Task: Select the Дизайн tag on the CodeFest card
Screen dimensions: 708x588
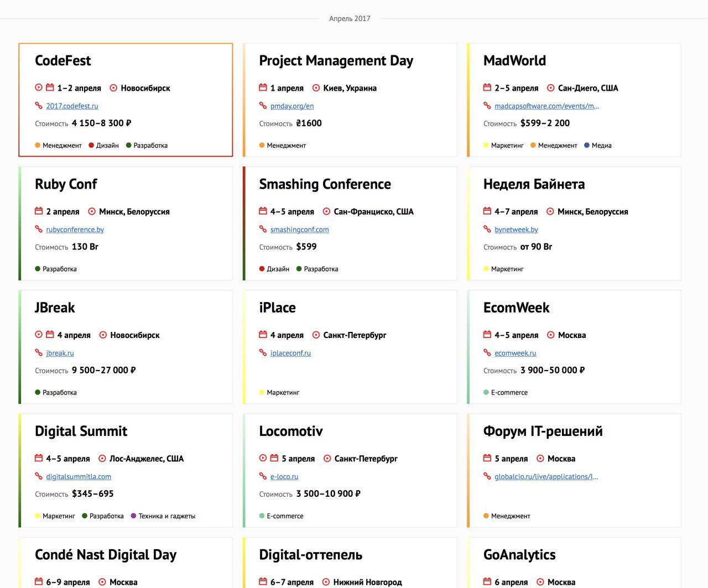Action: [104, 145]
